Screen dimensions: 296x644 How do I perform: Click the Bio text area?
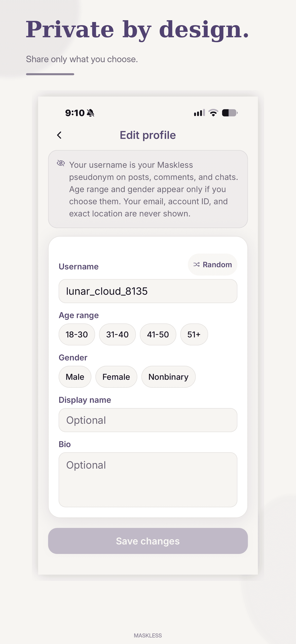coord(148,479)
